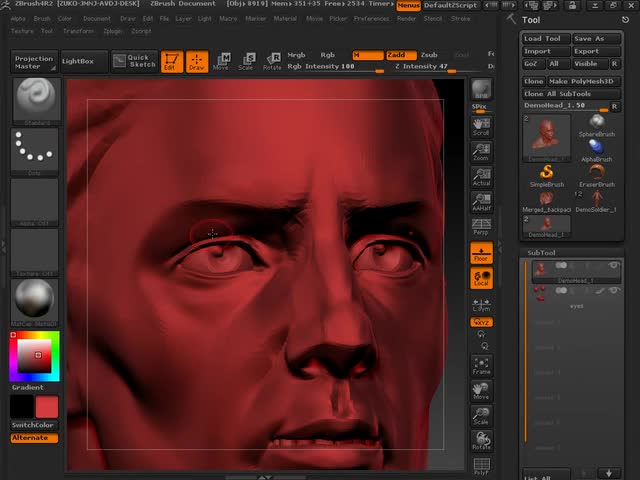This screenshot has width=640, height=480.
Task: Toggle the Floor grid button
Action: 482,253
